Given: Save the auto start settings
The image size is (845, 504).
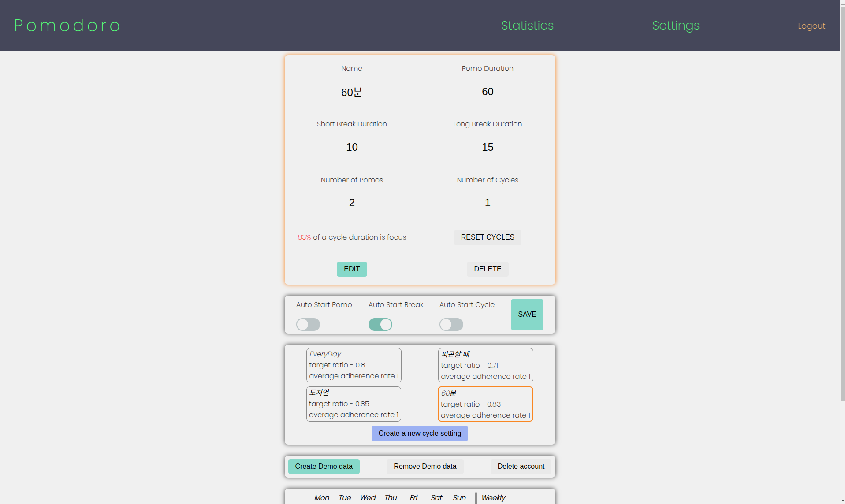Looking at the screenshot, I should [527, 314].
